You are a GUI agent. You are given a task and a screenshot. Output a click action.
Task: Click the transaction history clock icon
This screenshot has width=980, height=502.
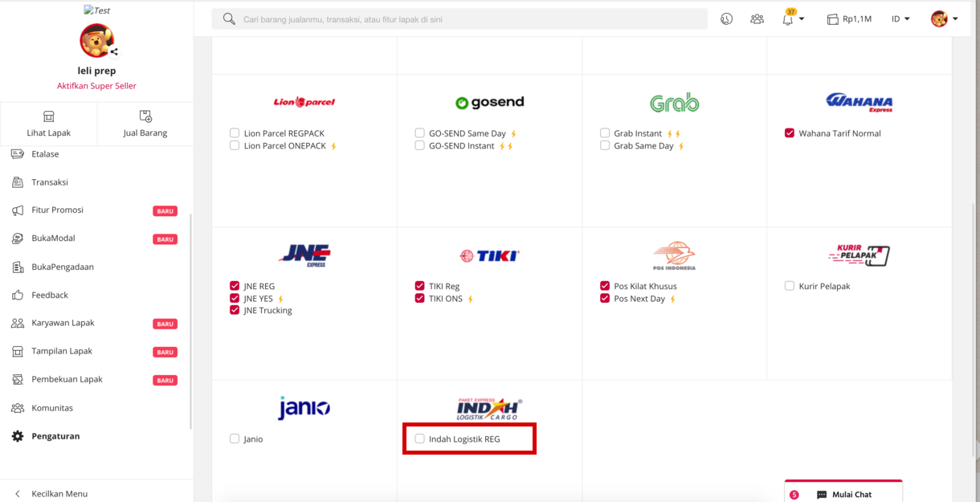[x=726, y=18]
